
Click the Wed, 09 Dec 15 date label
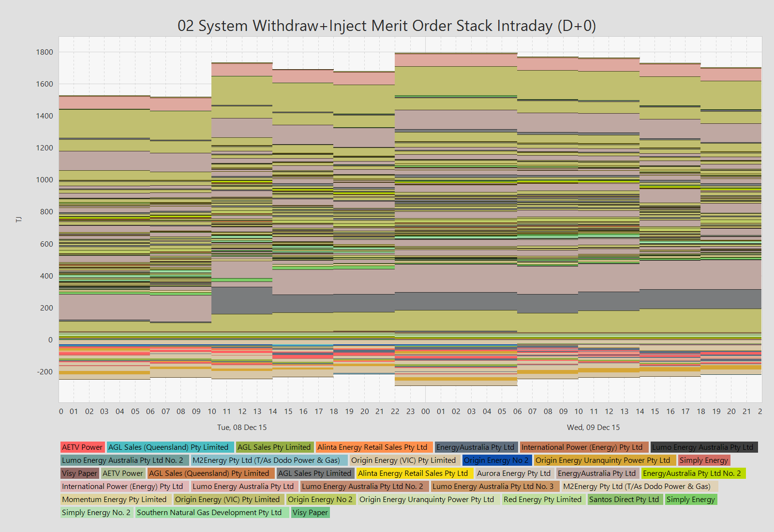coord(593,428)
